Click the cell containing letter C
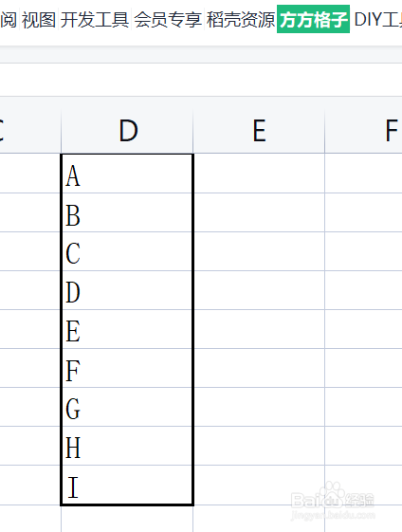The width and height of the screenshot is (402, 532). tap(127, 251)
